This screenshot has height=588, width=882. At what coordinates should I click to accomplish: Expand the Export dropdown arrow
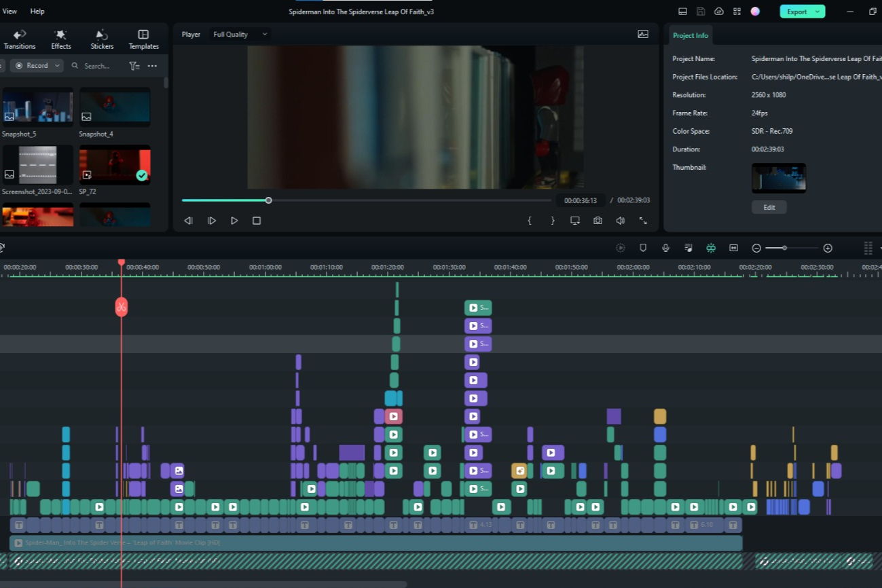[817, 12]
